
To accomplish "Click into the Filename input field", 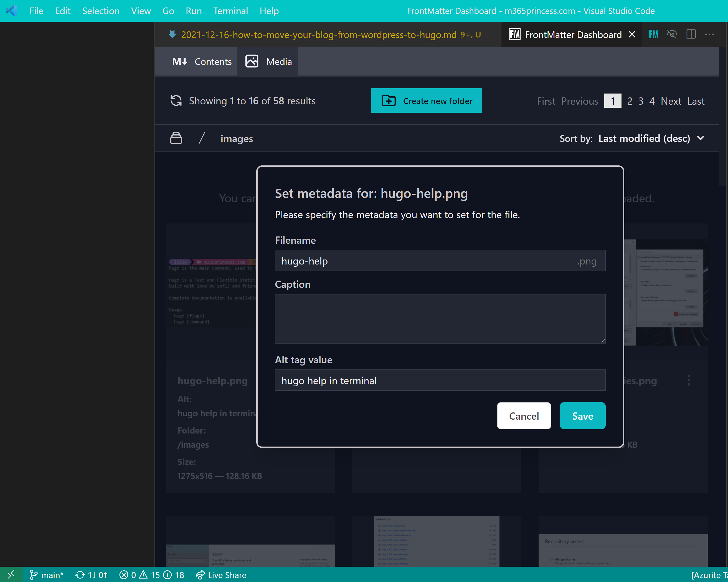I will (440, 261).
